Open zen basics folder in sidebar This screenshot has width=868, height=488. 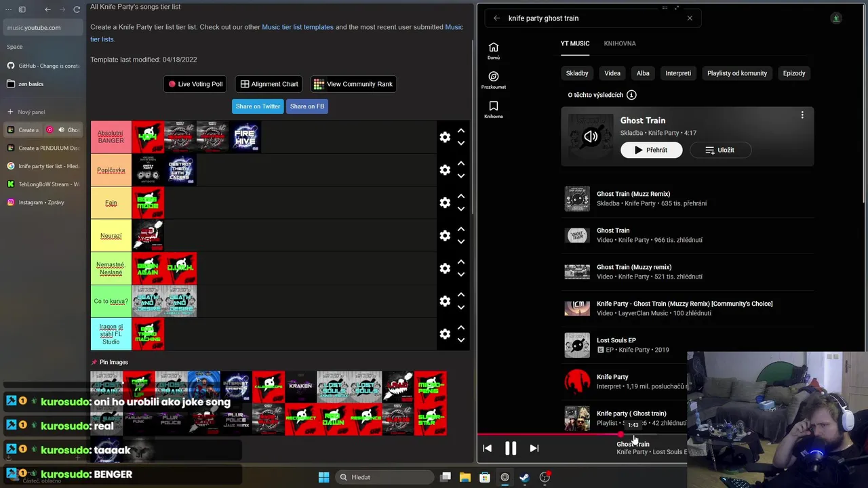click(43, 84)
